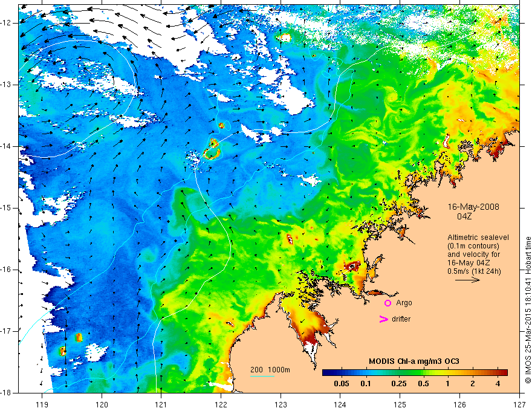Click the '0.5m/s (1kt 24h)' text
The height and width of the screenshot is (411, 532).
[x=475, y=271]
